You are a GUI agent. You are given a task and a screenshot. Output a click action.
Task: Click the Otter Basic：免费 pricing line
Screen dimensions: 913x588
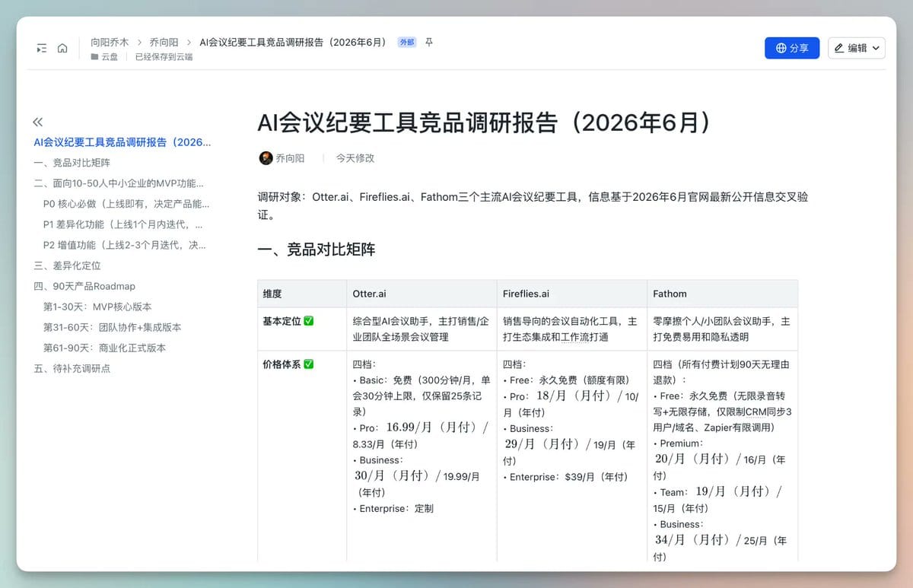422,396
